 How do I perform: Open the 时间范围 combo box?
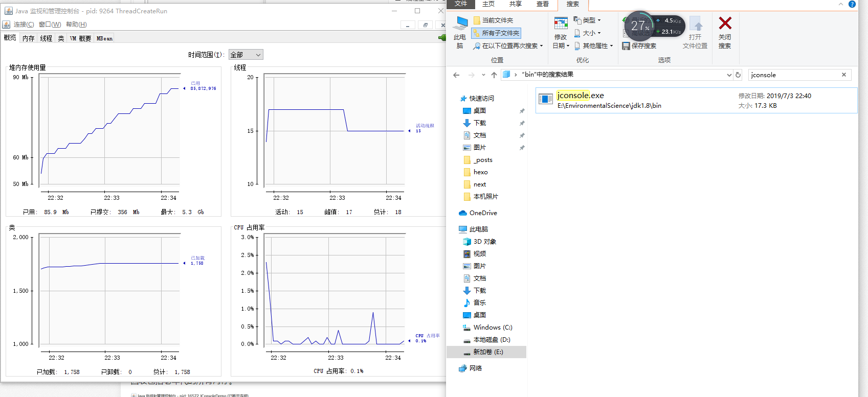(246, 55)
